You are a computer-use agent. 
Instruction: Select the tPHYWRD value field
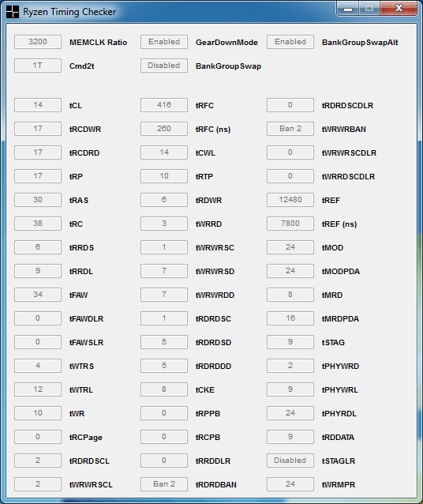[x=290, y=366]
